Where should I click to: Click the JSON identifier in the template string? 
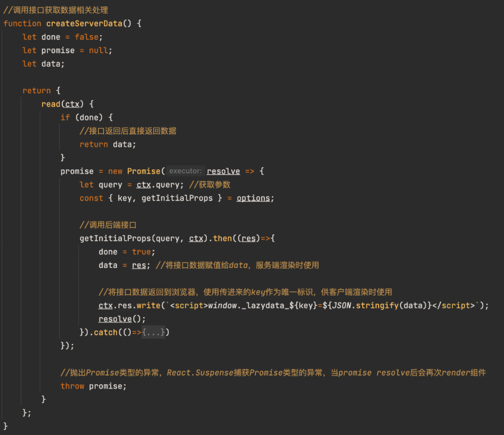tap(341, 305)
